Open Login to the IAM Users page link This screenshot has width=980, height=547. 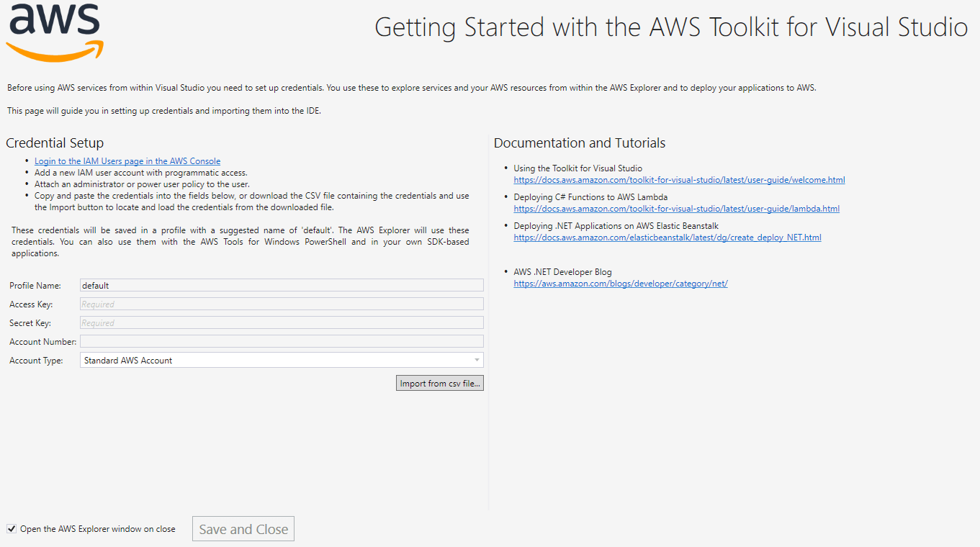click(127, 161)
